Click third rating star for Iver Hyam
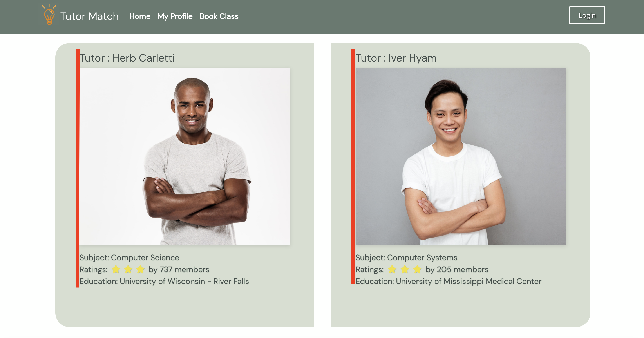 417,269
